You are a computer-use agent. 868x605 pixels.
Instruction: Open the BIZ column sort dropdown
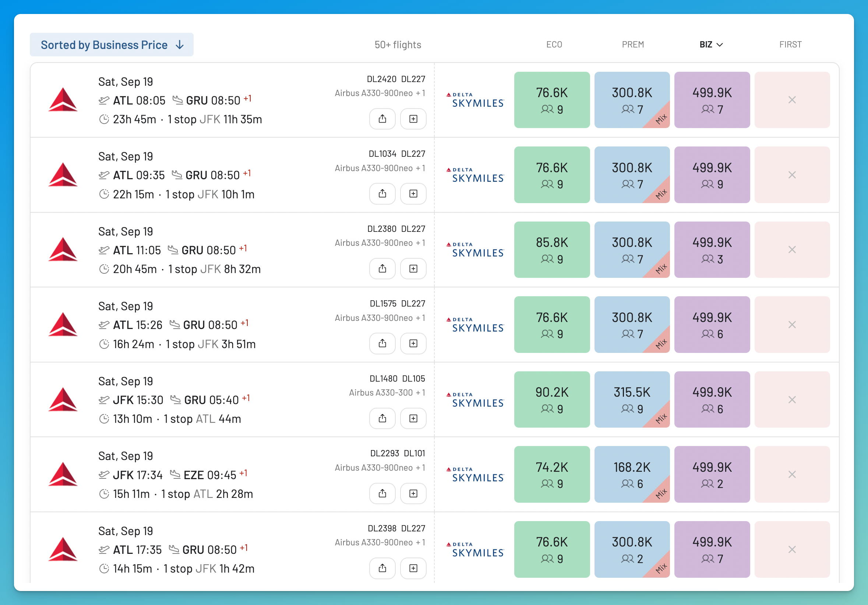click(x=711, y=45)
